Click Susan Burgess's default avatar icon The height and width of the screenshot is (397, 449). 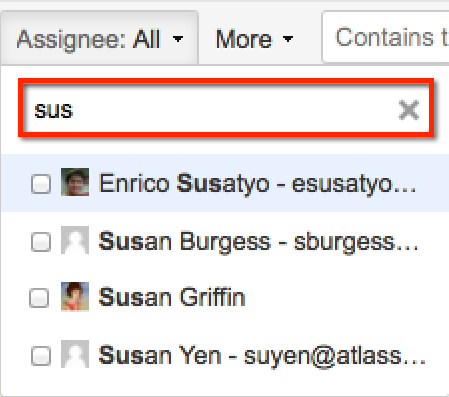[x=75, y=240]
